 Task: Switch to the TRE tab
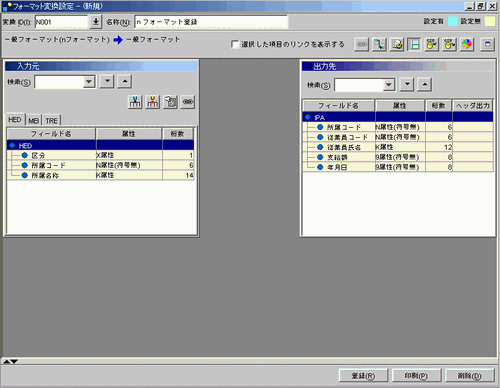[x=52, y=120]
